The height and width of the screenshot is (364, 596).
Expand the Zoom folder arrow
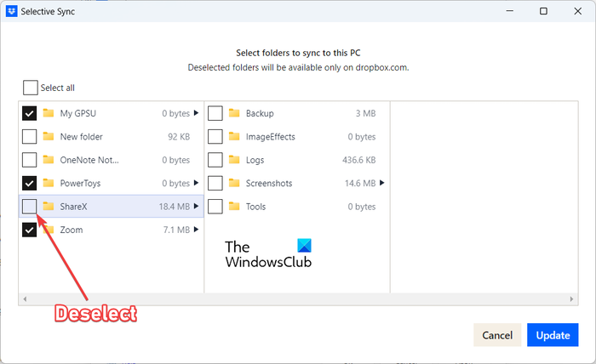click(196, 230)
